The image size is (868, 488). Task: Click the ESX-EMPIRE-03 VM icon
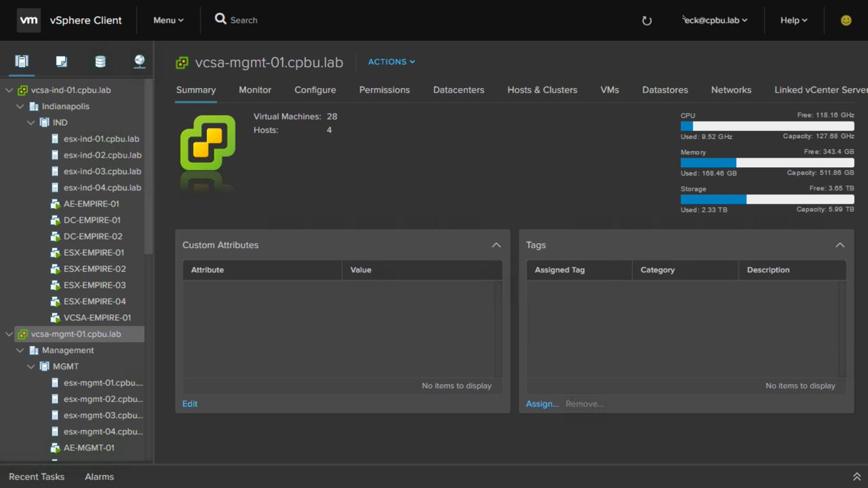tap(55, 285)
